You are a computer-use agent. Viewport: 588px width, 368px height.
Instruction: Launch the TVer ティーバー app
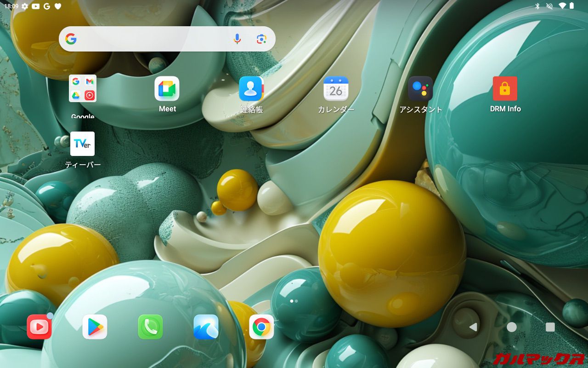click(x=82, y=144)
